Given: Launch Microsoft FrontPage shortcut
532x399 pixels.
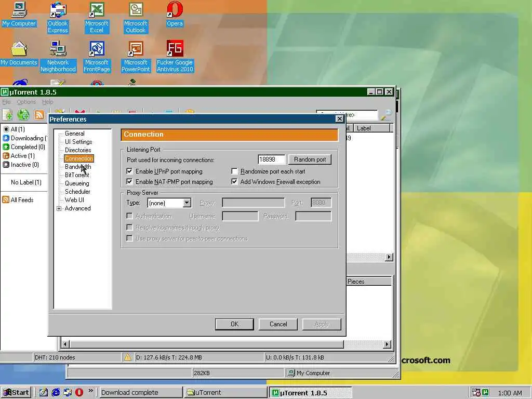Looking at the screenshot, I should 97,57.
